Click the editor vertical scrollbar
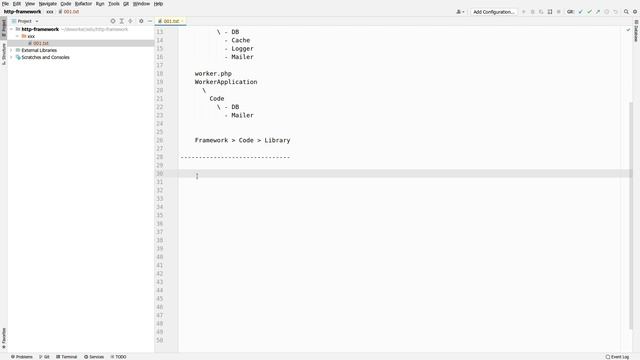 click(631, 215)
